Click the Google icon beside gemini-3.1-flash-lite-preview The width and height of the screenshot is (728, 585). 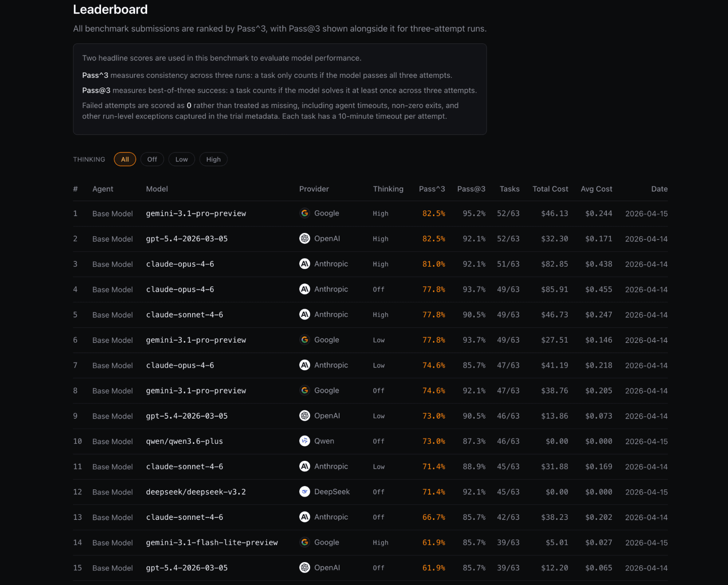tap(304, 542)
